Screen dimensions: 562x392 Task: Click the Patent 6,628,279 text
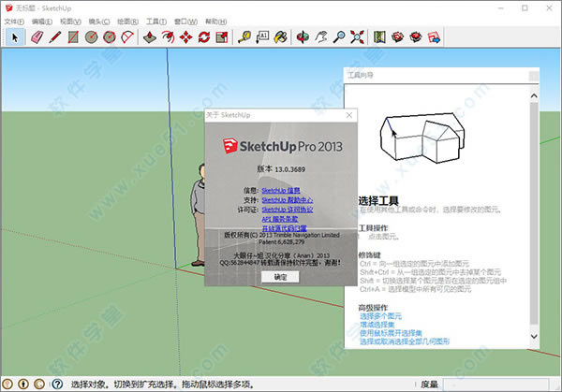(281, 242)
